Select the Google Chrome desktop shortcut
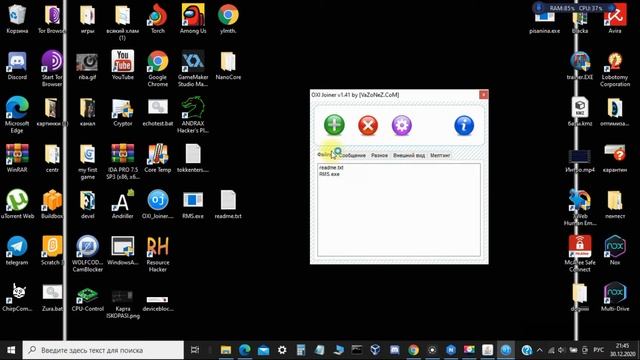Viewport: 640px width, 360px height. click(158, 69)
